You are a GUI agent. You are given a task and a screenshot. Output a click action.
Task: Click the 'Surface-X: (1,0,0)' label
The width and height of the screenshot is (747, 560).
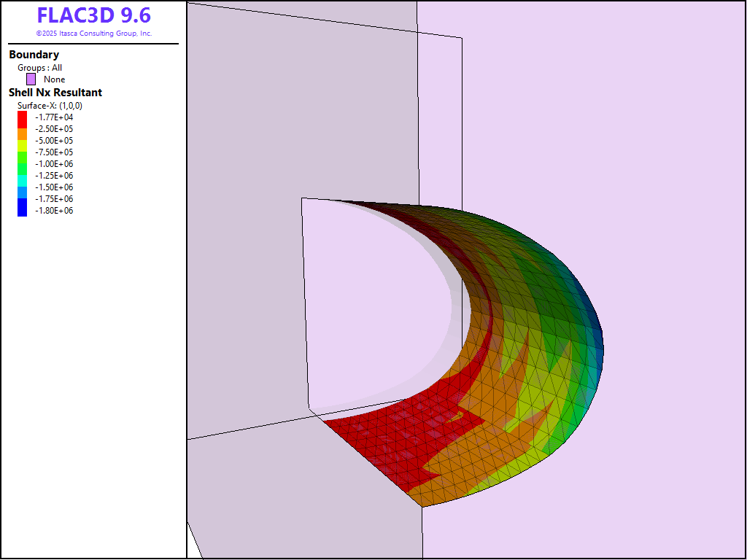[x=50, y=106]
